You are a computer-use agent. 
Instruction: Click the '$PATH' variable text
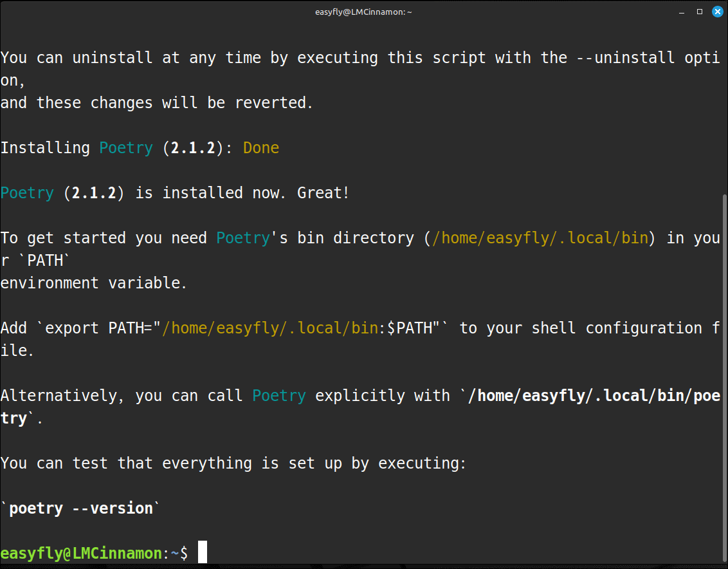pyautogui.click(x=410, y=328)
